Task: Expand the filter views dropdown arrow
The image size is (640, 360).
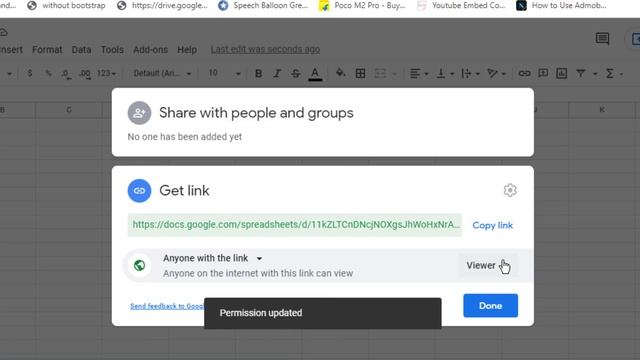Action: click(x=595, y=74)
